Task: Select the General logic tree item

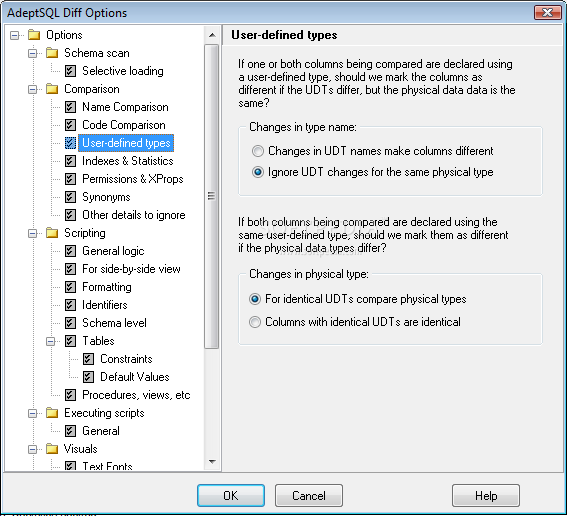Action: (x=113, y=251)
